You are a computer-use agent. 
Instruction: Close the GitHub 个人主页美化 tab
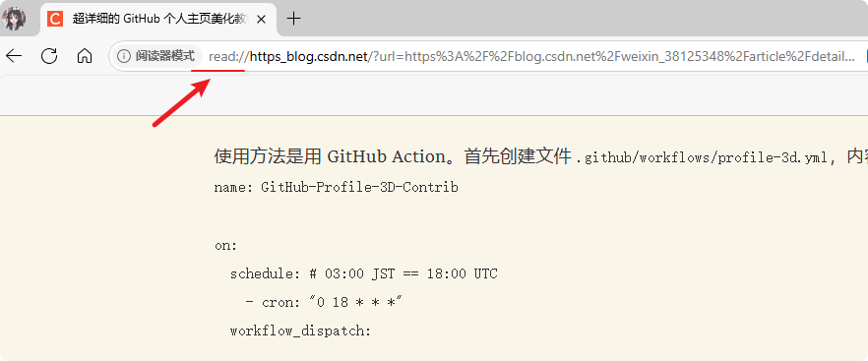point(262,19)
